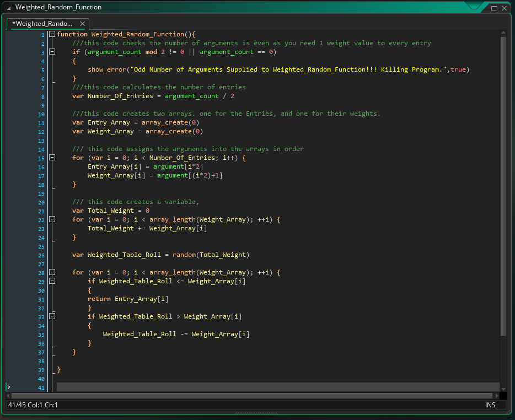Click the vertical scrollbar up arrow
This screenshot has height=420, width=515.
(x=503, y=33)
